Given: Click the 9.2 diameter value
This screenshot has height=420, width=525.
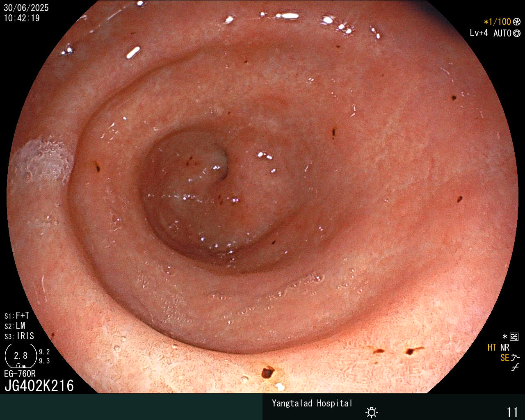Looking at the screenshot, I should (44, 352).
